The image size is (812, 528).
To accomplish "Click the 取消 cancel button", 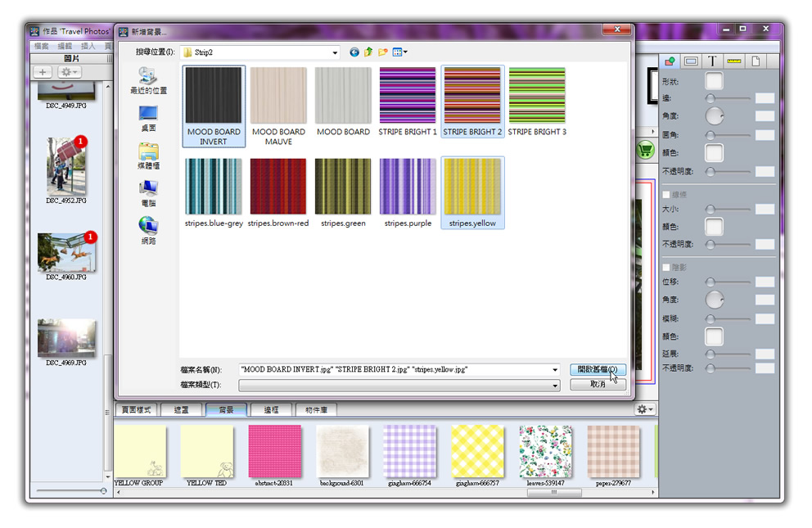I will tap(598, 384).
